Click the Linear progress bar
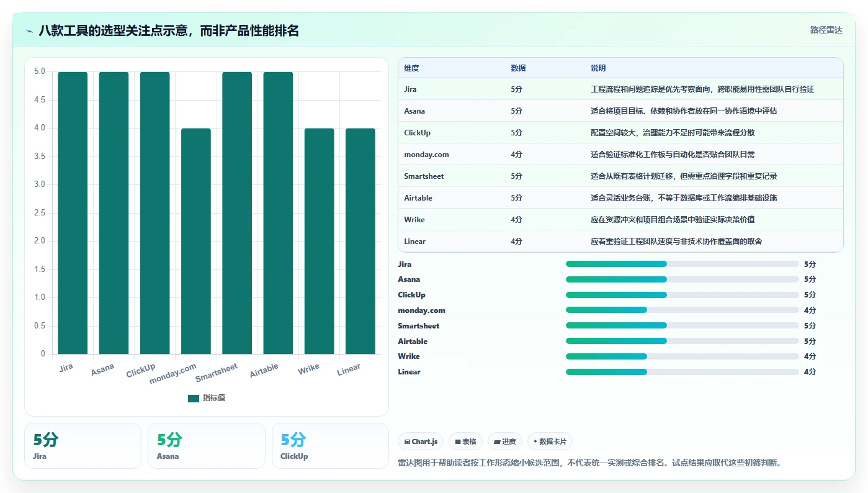This screenshot has width=868, height=493. 682,372
